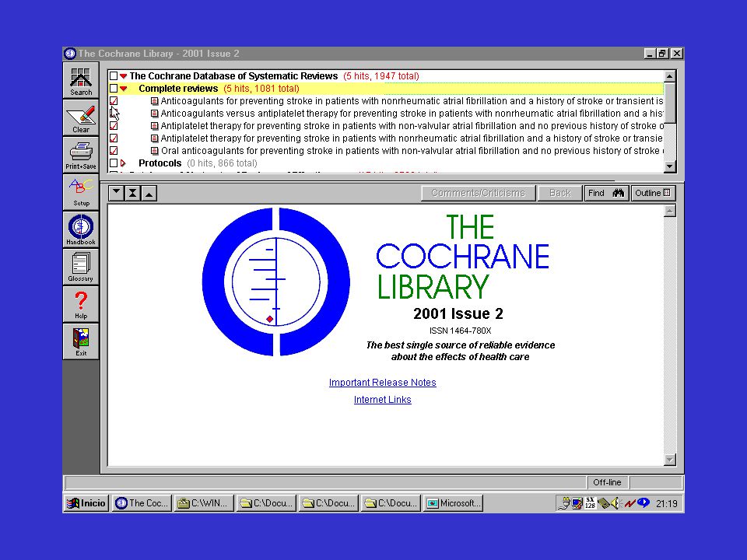Click the olive PC card tray icon
Screen dimensions: 747x560
pyautogui.click(x=604, y=503)
